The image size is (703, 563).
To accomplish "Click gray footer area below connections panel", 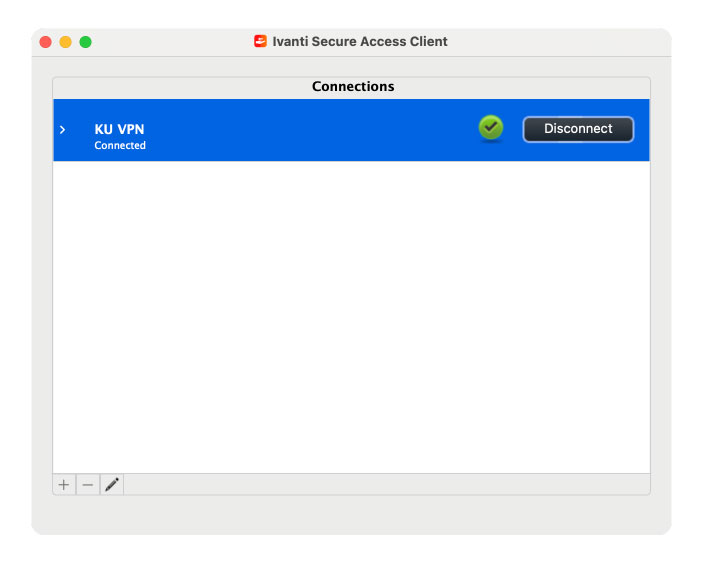I will (x=350, y=514).
